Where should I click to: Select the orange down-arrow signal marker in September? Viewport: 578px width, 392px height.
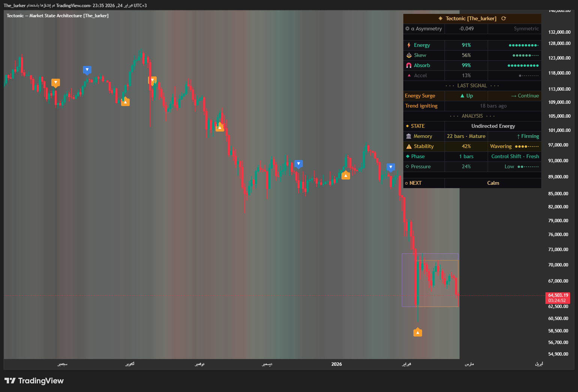(x=55, y=83)
